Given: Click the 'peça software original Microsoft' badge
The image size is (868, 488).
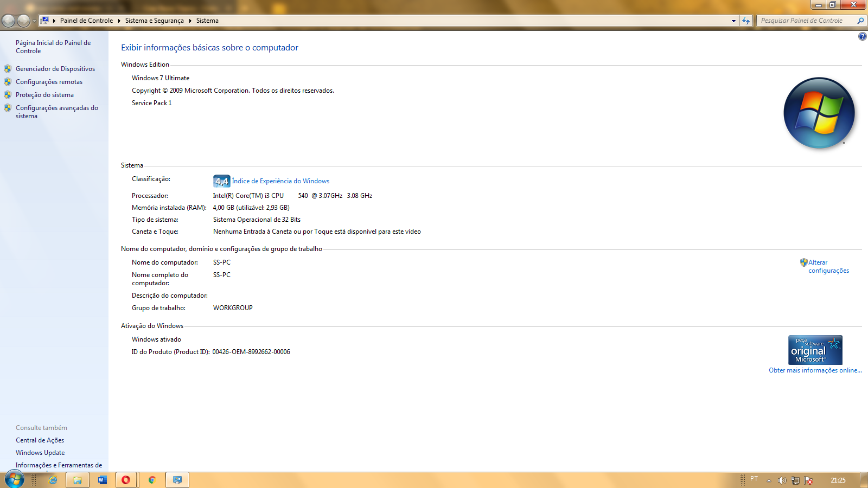Looking at the screenshot, I should click(815, 350).
